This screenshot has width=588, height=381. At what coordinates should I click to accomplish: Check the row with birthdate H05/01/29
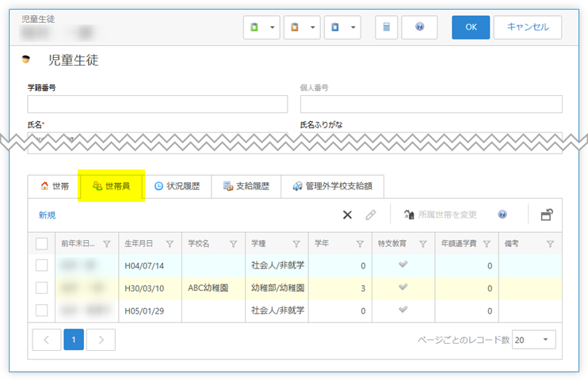point(42,311)
